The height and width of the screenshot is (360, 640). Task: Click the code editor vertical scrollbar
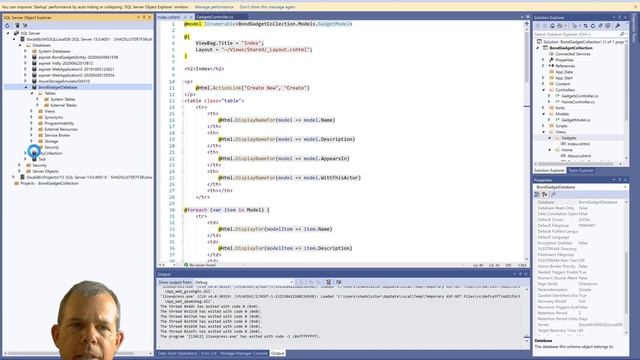[x=527, y=141]
